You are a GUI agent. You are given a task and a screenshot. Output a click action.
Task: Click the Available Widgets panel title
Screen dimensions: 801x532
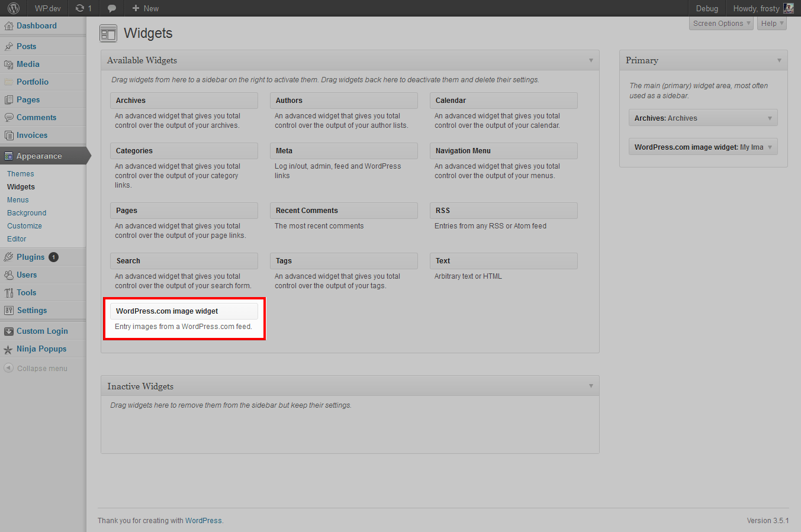pyautogui.click(x=142, y=60)
